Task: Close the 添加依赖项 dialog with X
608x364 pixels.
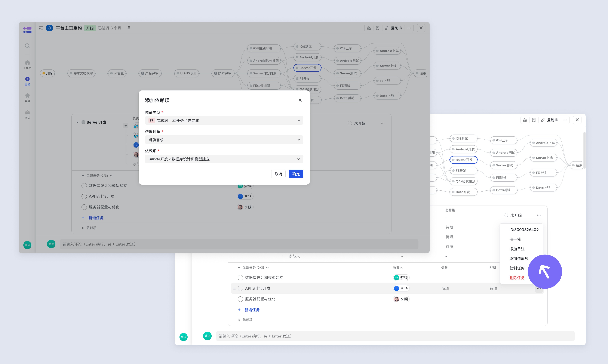Action: 300,100
